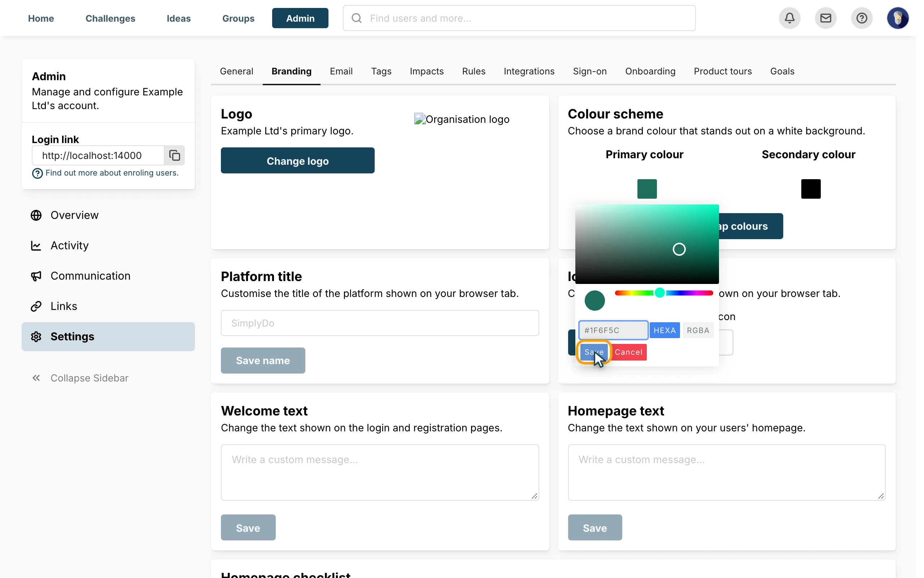Open the Groups navigation item
The width and height of the screenshot is (924, 578).
pos(238,18)
